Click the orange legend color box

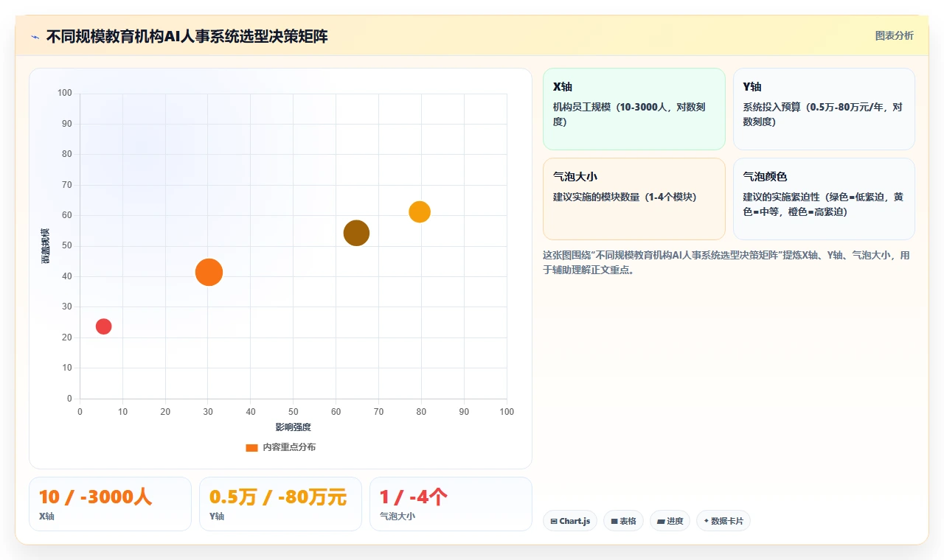[x=251, y=447]
